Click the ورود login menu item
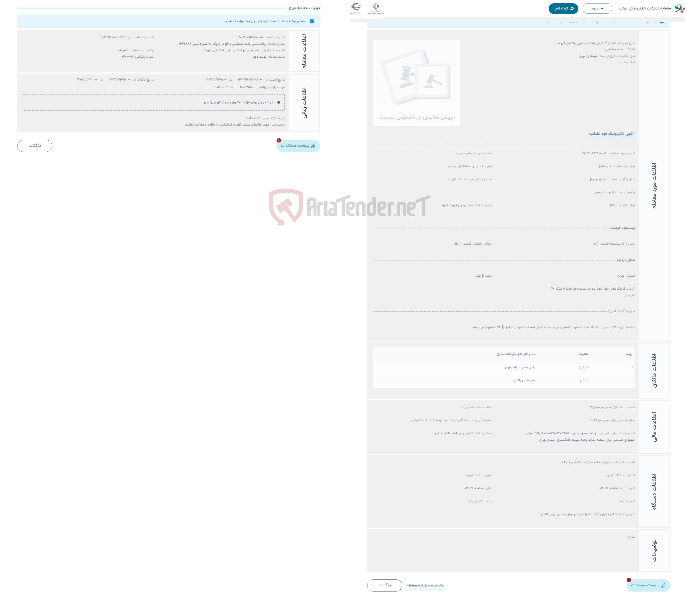 pos(599,9)
